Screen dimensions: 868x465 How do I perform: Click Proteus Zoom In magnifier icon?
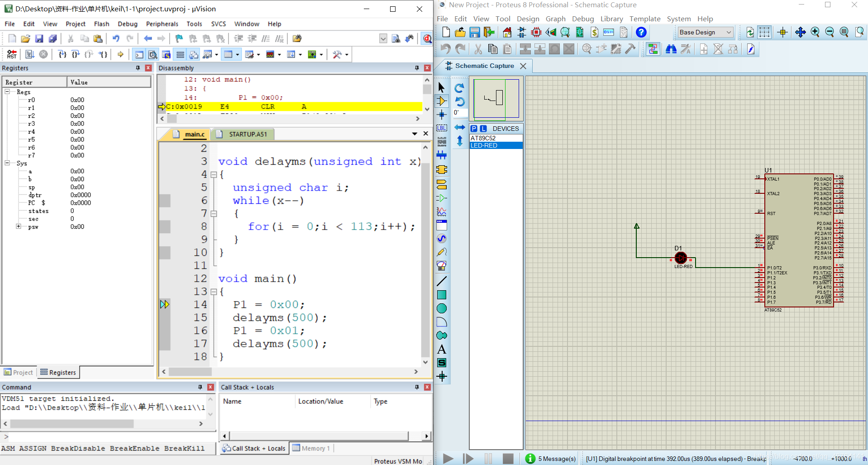(815, 32)
